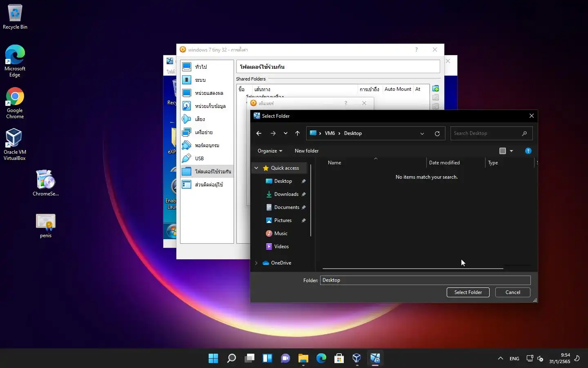Open หน่วยเก็บข้อมูล (Storage) settings category
Image resolution: width=588 pixels, height=368 pixels.
tap(207, 106)
